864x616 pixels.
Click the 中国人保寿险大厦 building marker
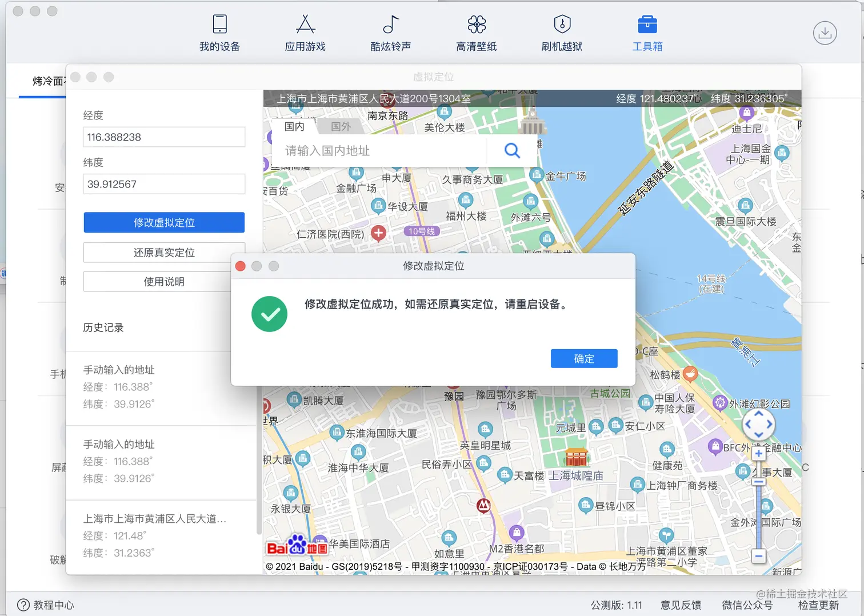click(x=645, y=402)
